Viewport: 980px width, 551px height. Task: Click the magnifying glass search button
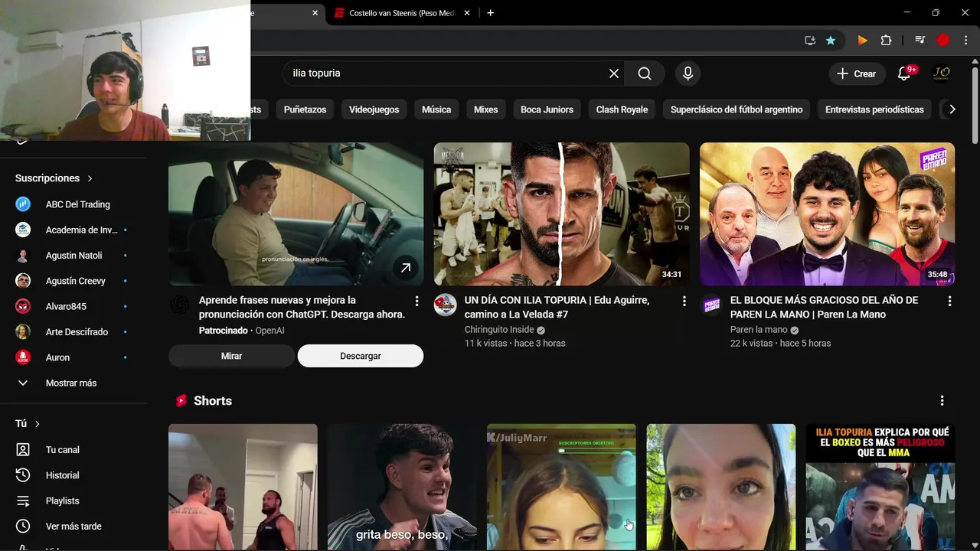pyautogui.click(x=645, y=73)
